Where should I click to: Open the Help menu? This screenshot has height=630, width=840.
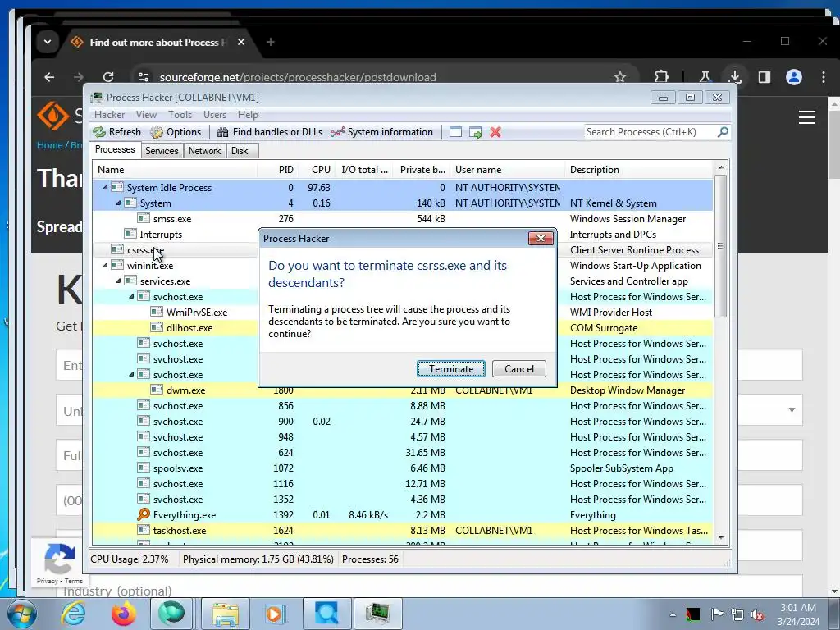[248, 115]
